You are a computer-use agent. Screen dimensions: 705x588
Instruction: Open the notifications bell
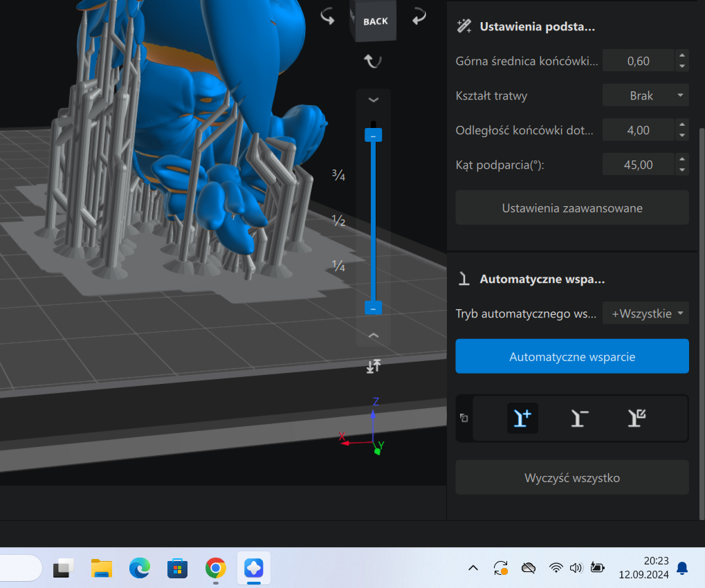coord(682,568)
